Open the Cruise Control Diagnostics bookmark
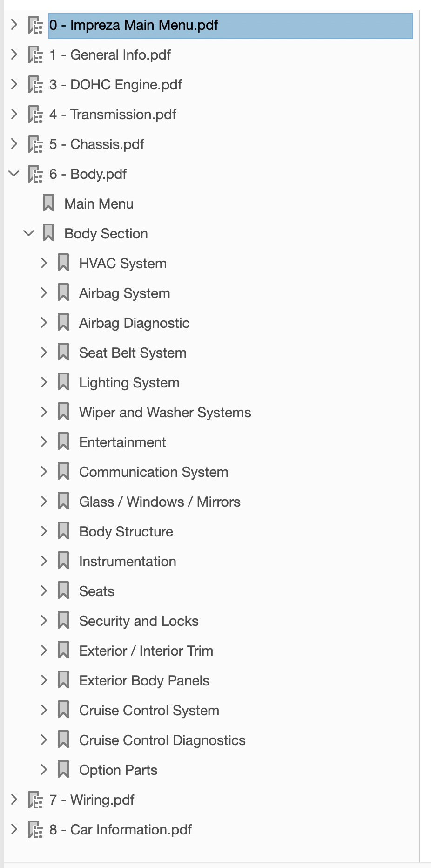 coord(162,740)
